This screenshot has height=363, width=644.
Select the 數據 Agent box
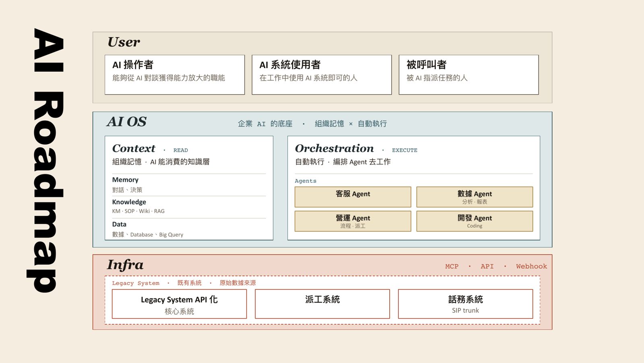click(475, 197)
